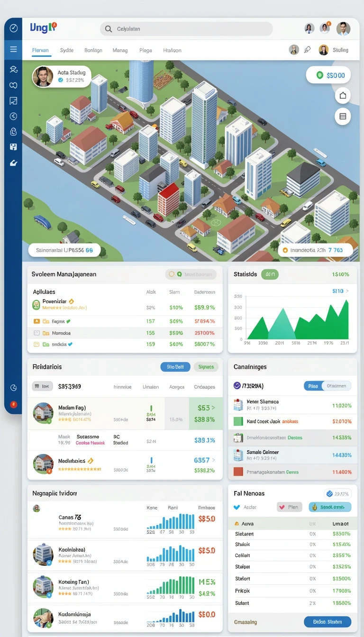This screenshot has height=637, width=364.
Task: Open the clock history icon in sidebar
Action: pyautogui.click(x=13, y=116)
